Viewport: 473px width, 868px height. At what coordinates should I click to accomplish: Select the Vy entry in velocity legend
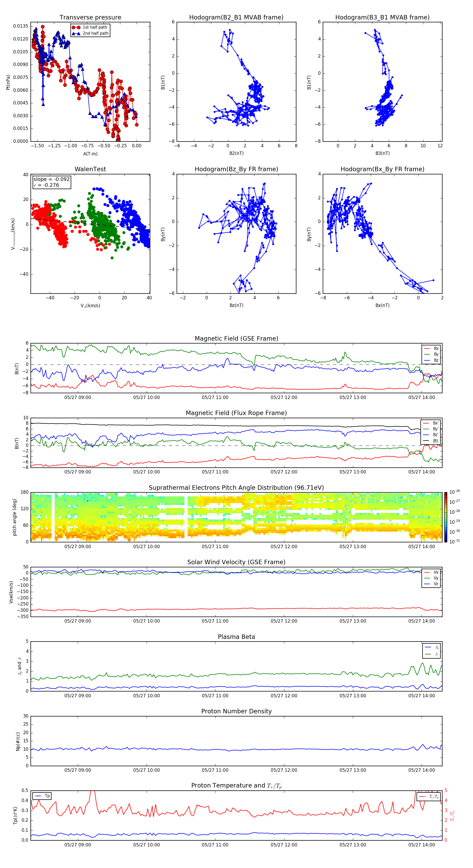pyautogui.click(x=431, y=578)
